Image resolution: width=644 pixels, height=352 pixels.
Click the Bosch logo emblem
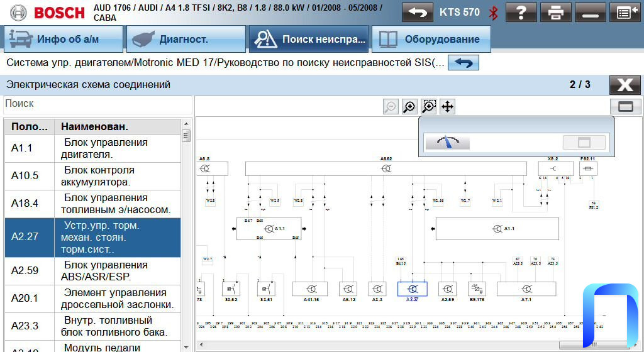coord(18,13)
